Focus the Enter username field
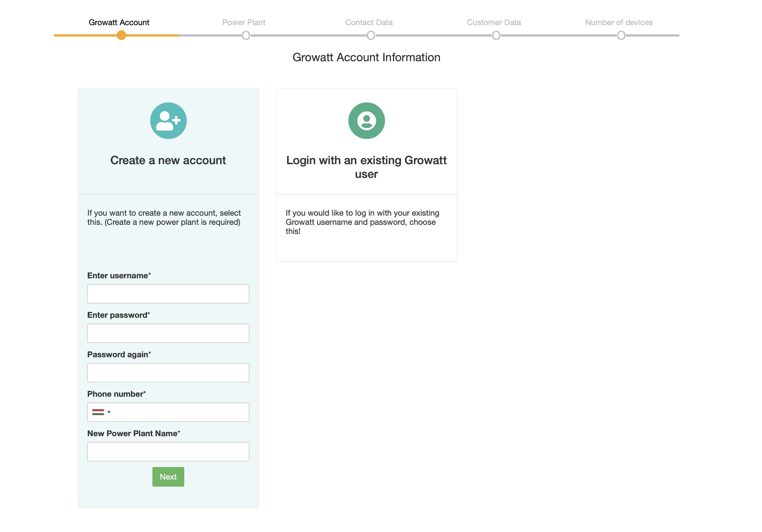Viewport: 762px width, 532px height. click(168, 294)
